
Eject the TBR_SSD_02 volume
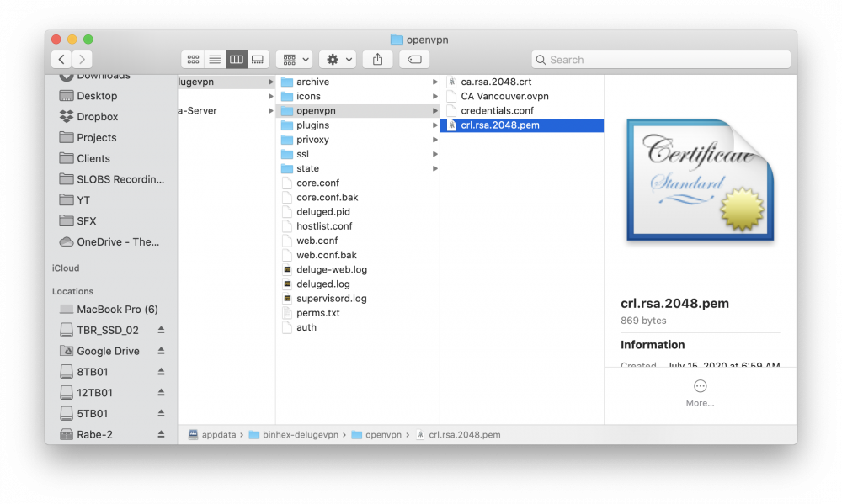[x=161, y=330]
